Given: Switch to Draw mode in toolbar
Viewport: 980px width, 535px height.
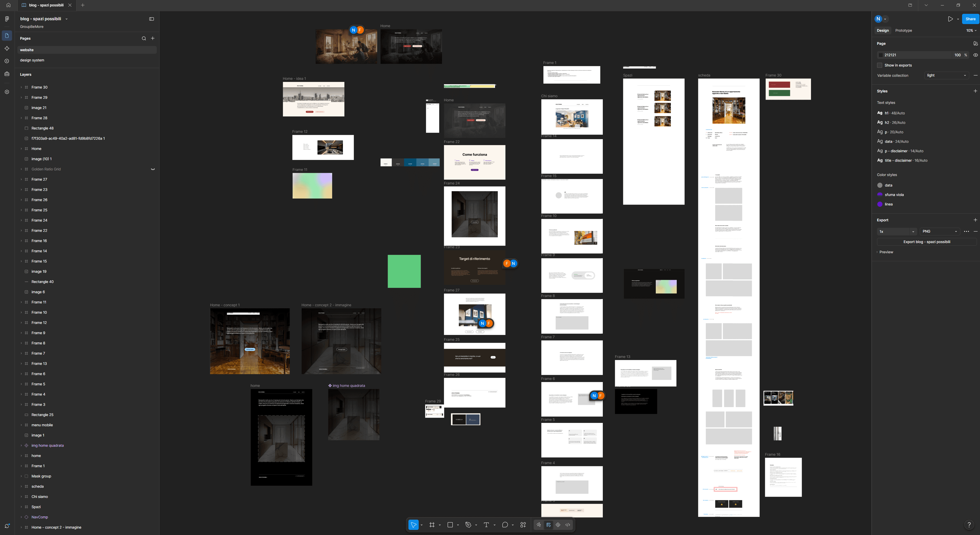Looking at the screenshot, I should click(539, 525).
